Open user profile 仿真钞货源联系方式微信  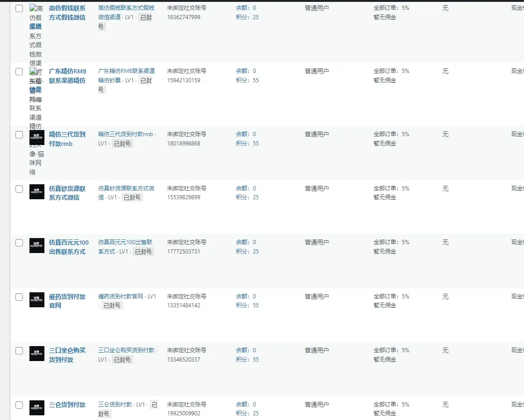67,193
